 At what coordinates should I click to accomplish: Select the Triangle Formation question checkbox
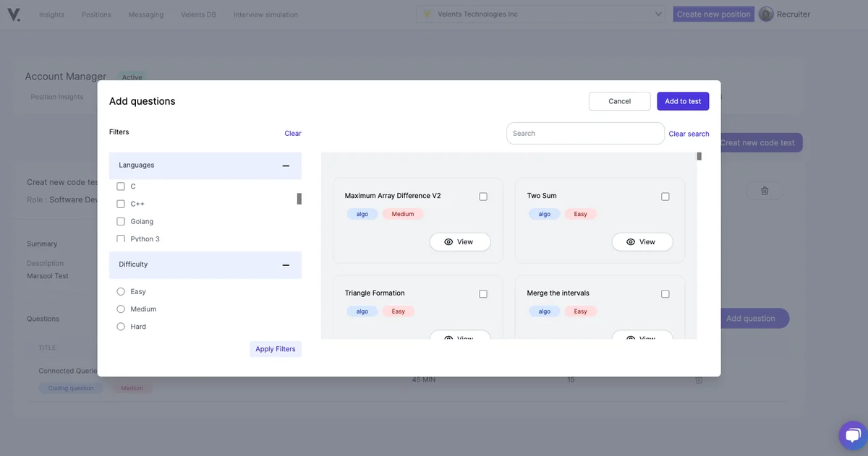point(483,294)
